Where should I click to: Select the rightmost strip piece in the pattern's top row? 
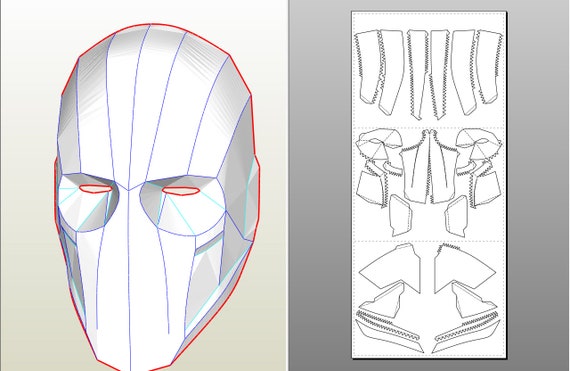tap(489, 66)
